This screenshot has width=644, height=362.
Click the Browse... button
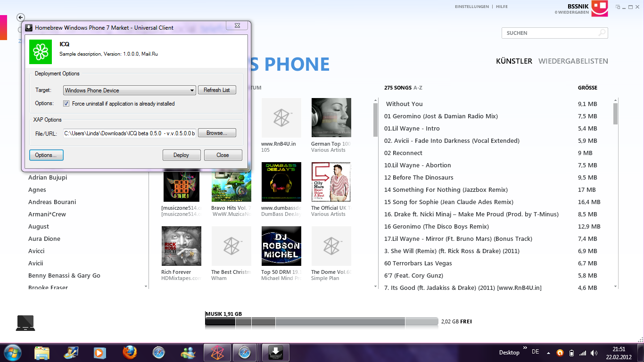[217, 133]
